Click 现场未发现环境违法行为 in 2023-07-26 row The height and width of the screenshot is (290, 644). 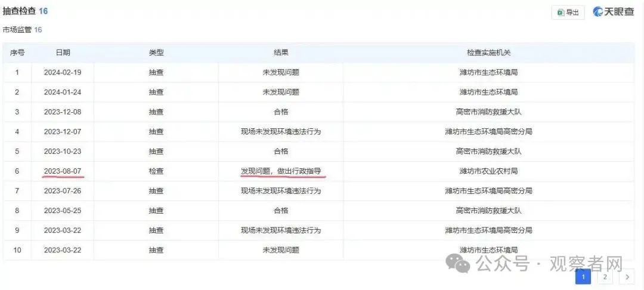(281, 190)
